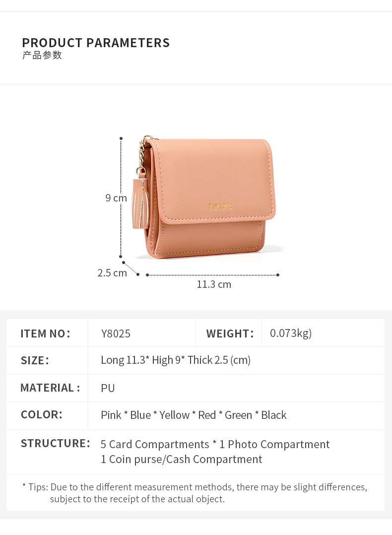This screenshot has width=392, height=535.
Task: Click the gold chain on the wallet
Action: click(143, 154)
